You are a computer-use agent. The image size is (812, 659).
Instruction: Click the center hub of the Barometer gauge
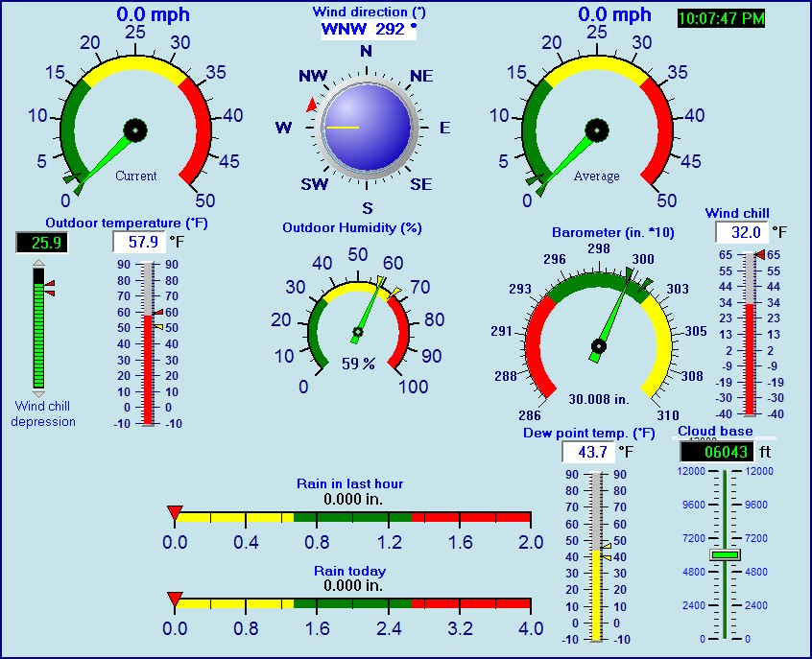(599, 345)
